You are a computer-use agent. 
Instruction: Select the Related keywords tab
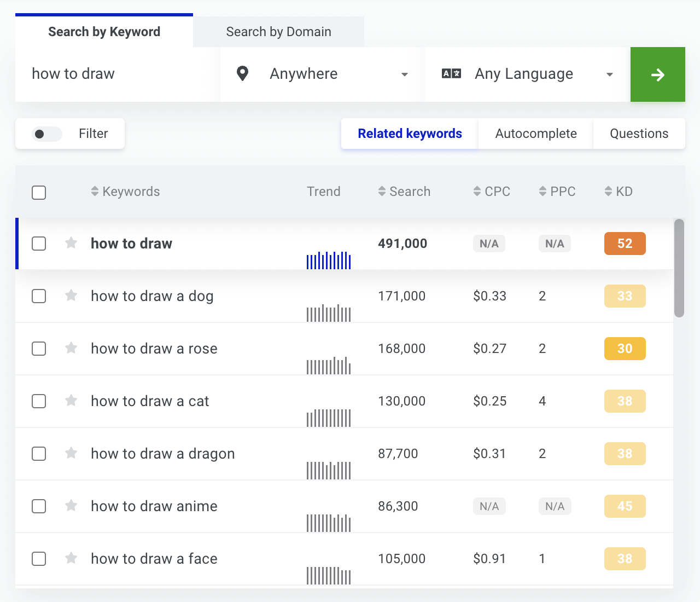410,134
